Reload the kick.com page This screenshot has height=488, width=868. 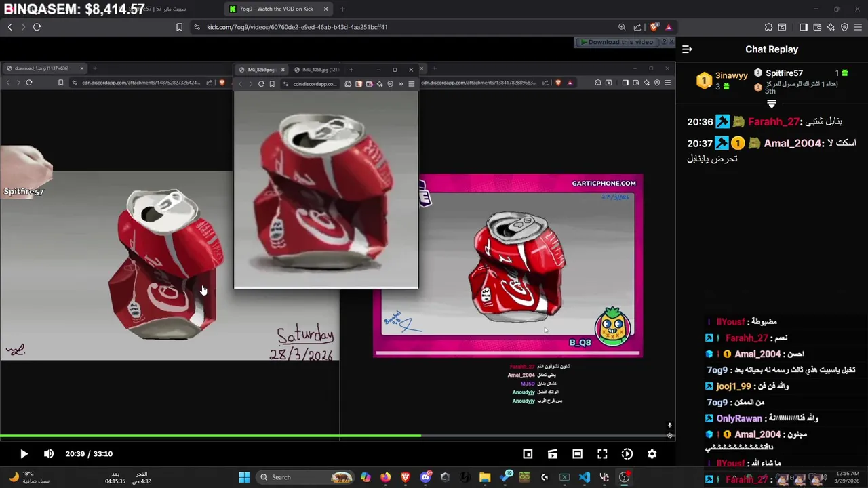pyautogui.click(x=37, y=27)
